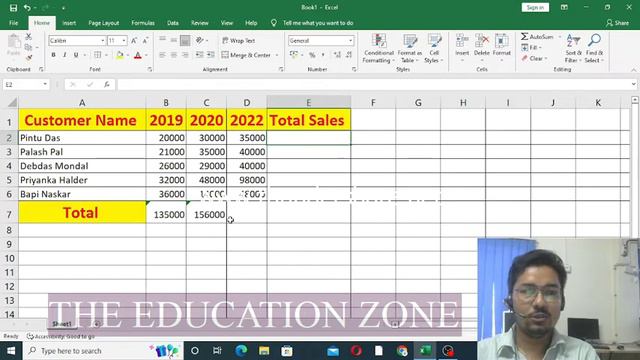Decrease font size with the smaller A icon
This screenshot has height=360, width=640.
click(x=145, y=40)
